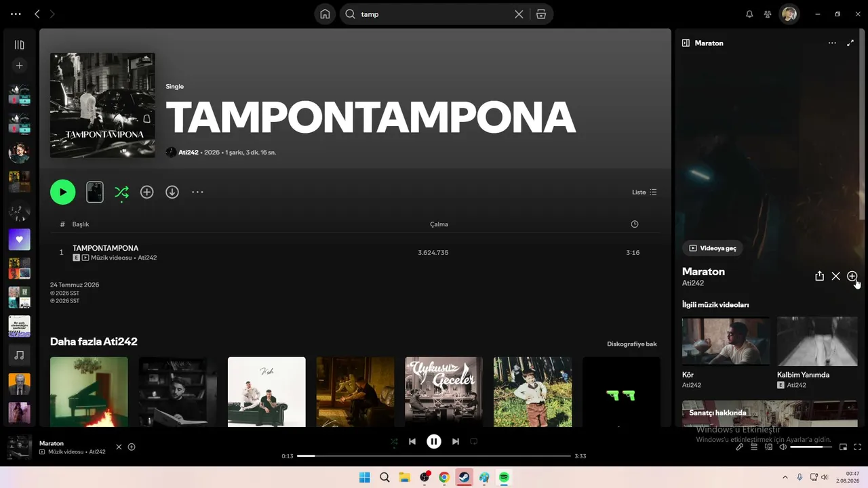Add Maraton via the right panel plus icon

pos(852,276)
